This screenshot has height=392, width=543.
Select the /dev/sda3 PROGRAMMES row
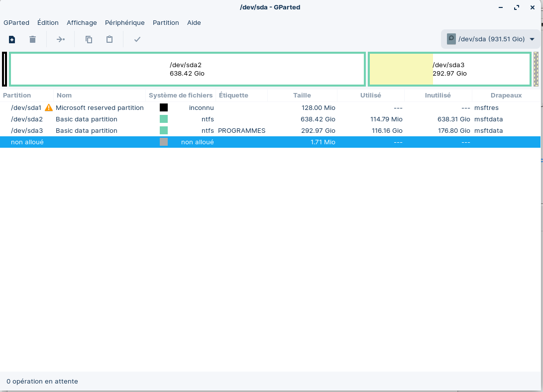point(241,131)
